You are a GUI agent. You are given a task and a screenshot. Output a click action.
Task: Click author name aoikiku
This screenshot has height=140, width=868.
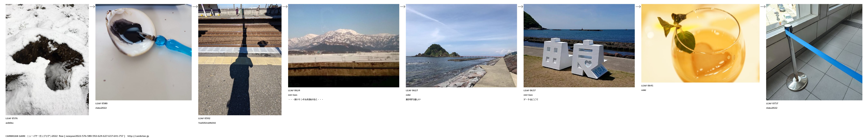pos(9,123)
